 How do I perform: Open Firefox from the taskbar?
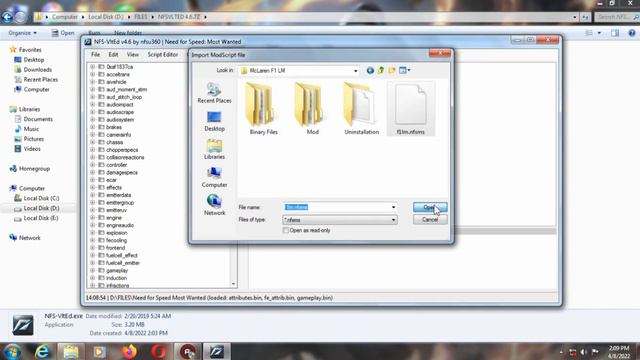[129, 351]
